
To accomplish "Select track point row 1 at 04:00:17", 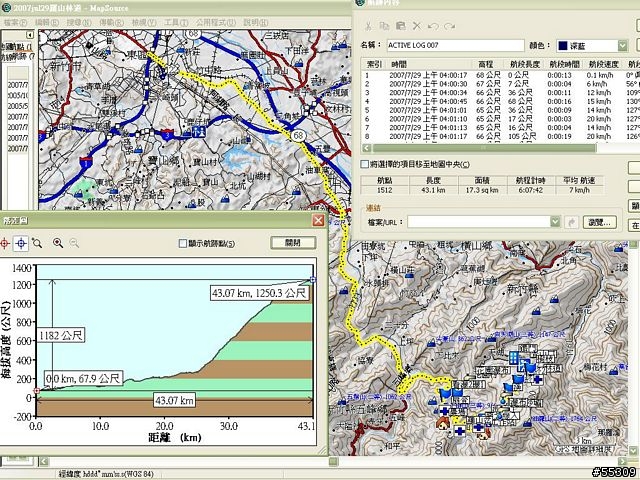I will point(500,75).
